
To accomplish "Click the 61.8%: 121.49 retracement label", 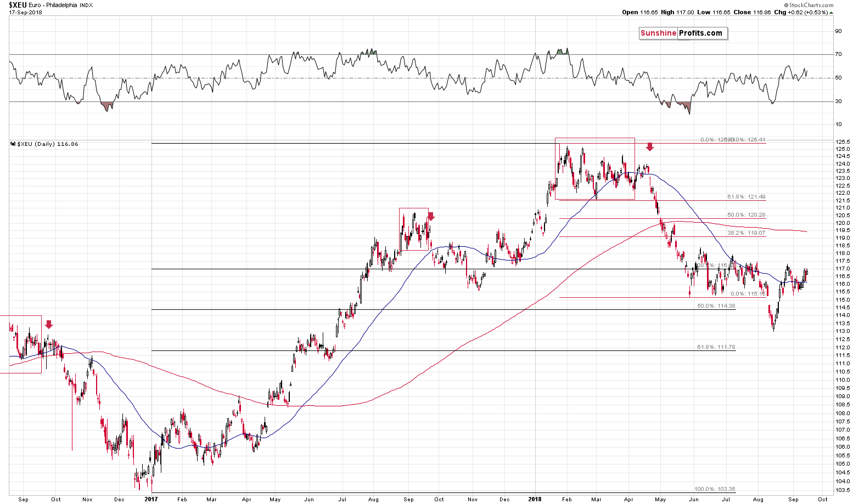I will point(746,196).
